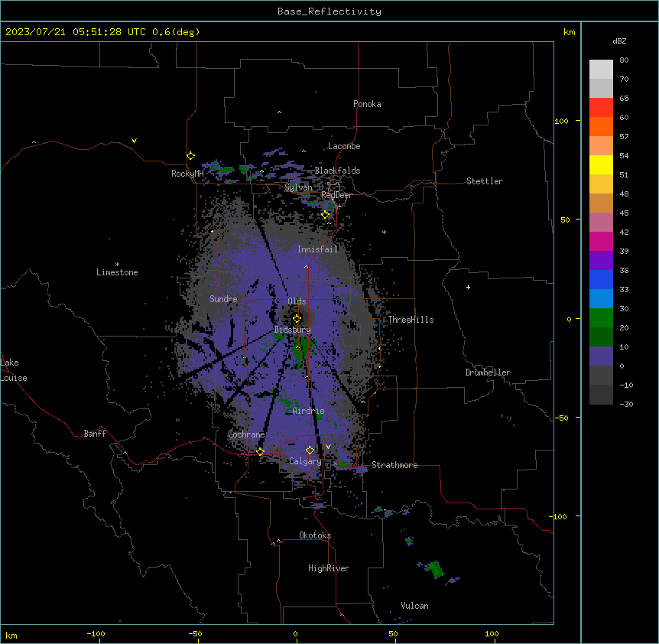Viewport: 659px width, 644px height.
Task: Click the Sundre label
Action: point(223,299)
